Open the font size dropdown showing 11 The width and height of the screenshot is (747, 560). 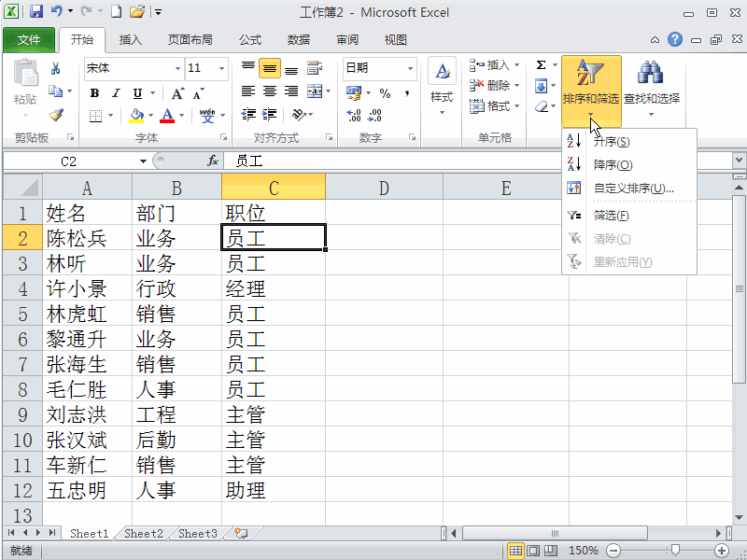(221, 68)
